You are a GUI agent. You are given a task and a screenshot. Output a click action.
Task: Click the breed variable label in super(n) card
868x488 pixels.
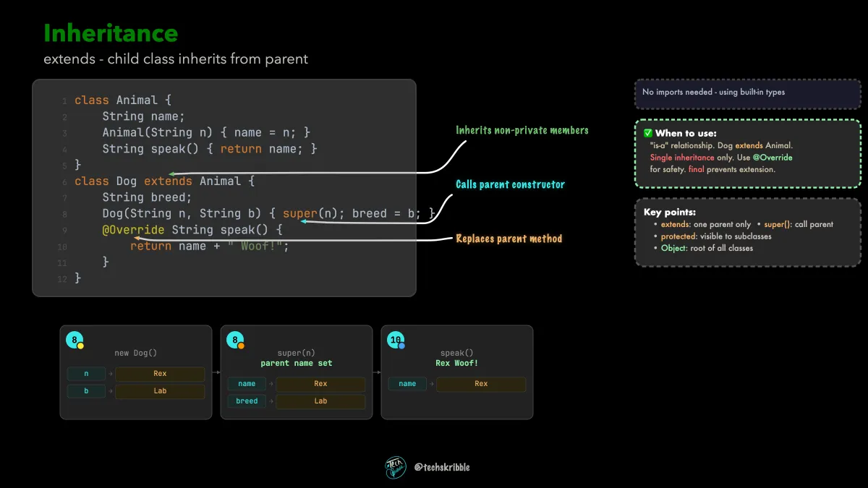point(247,401)
